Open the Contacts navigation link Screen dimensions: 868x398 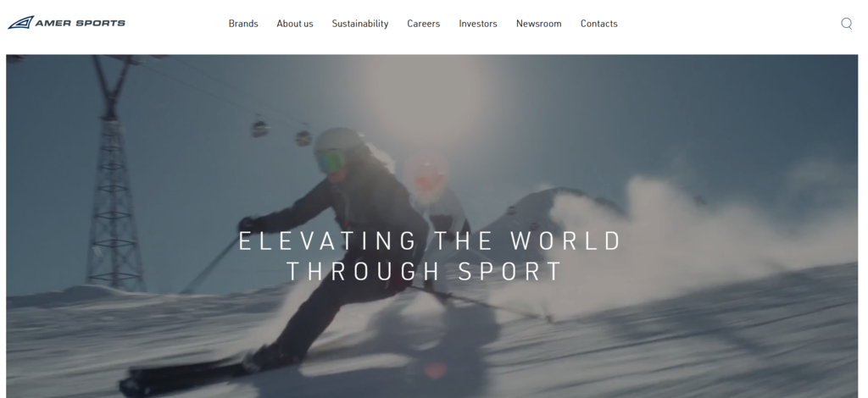[599, 24]
